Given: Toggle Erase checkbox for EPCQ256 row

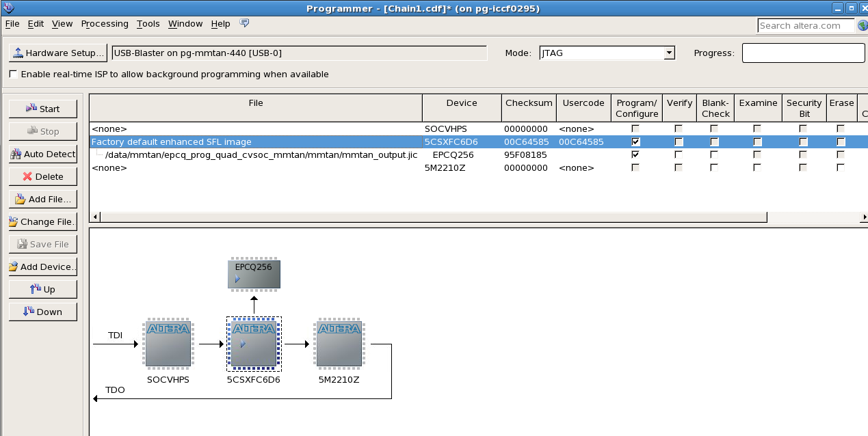Looking at the screenshot, I should [841, 154].
